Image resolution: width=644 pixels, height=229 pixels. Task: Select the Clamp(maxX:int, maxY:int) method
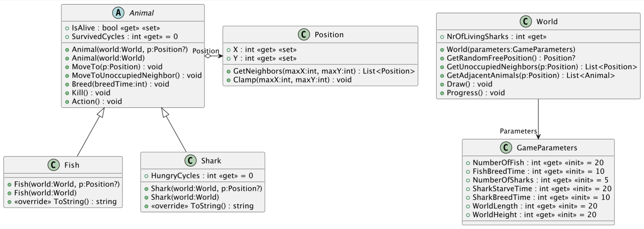292,80
